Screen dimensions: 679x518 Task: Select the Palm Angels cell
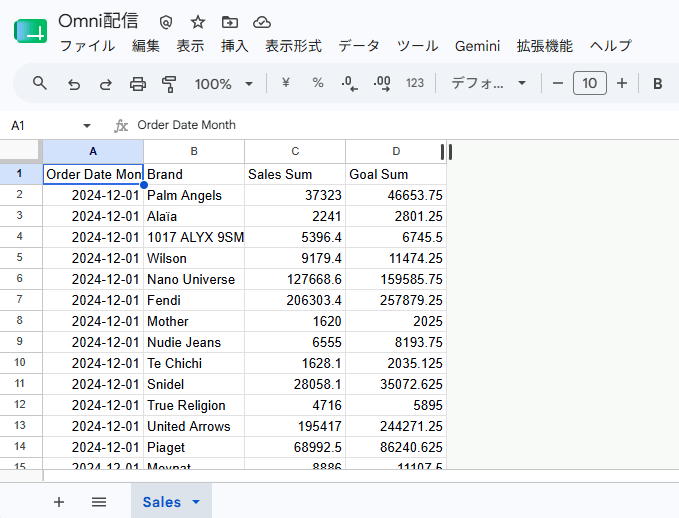click(x=194, y=195)
